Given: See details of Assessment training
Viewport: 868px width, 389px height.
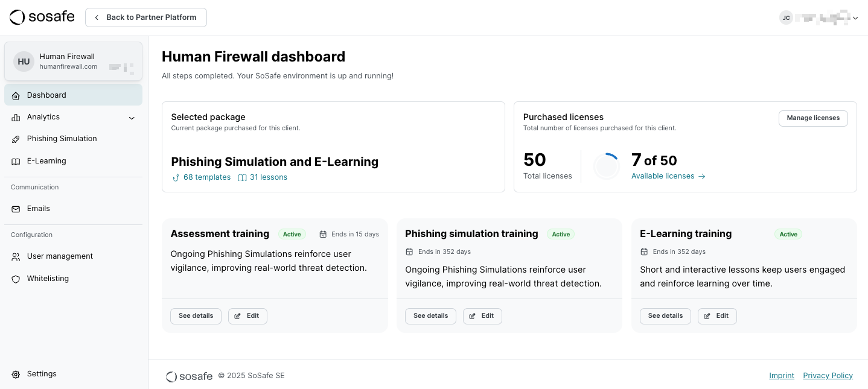Looking at the screenshot, I should 196,316.
